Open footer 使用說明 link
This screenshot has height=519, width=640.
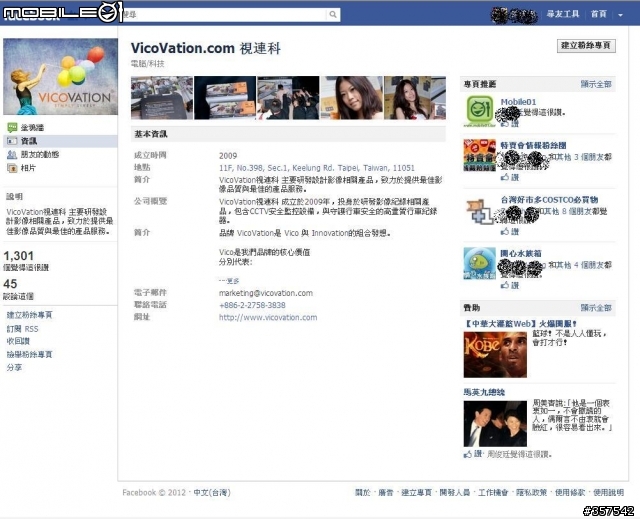coord(608,493)
